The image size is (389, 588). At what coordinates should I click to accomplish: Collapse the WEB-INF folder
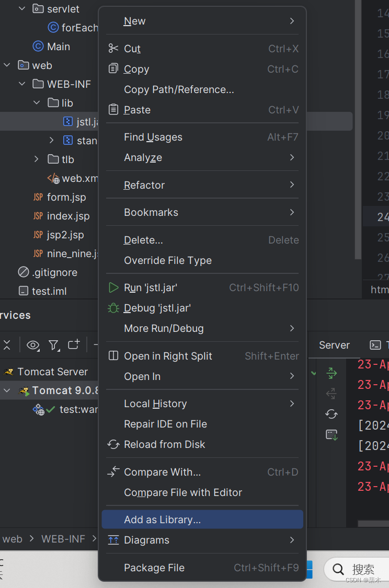coord(22,84)
